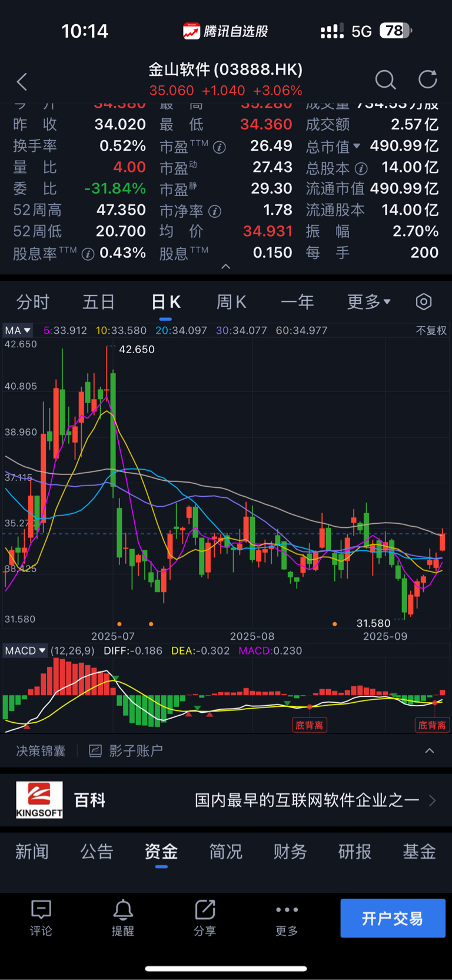Tap info icon beside 总股本
Image resolution: width=452 pixels, height=980 pixels.
361,169
